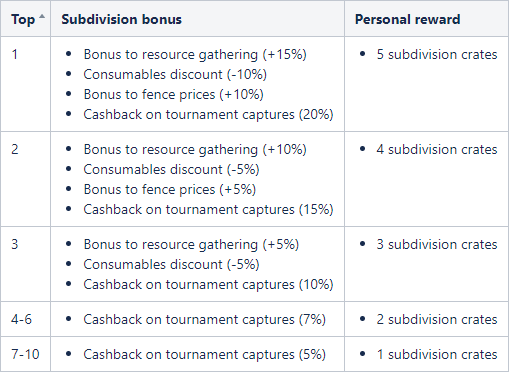This screenshot has width=509, height=372.
Task: Click 5 subdivision crates reward
Action: pyautogui.click(x=437, y=55)
